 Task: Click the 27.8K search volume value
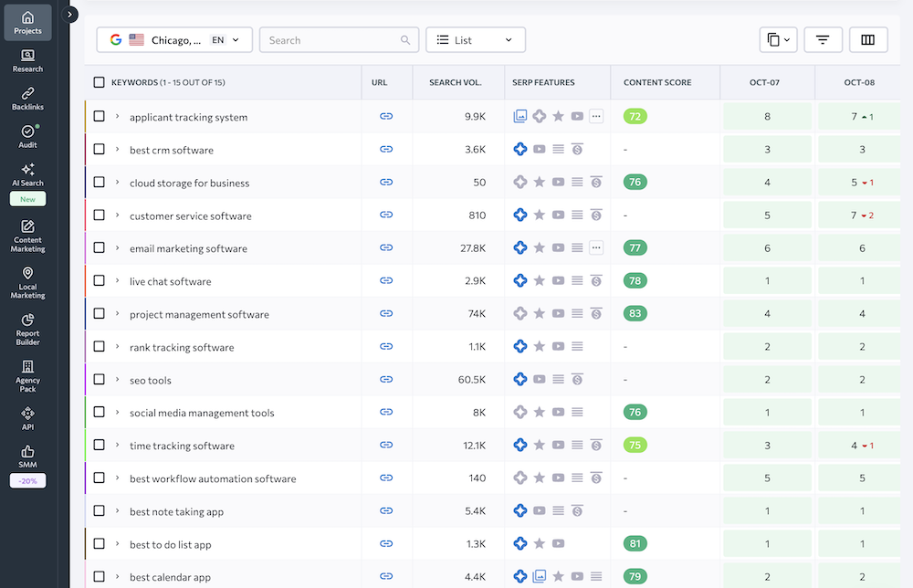[473, 248]
